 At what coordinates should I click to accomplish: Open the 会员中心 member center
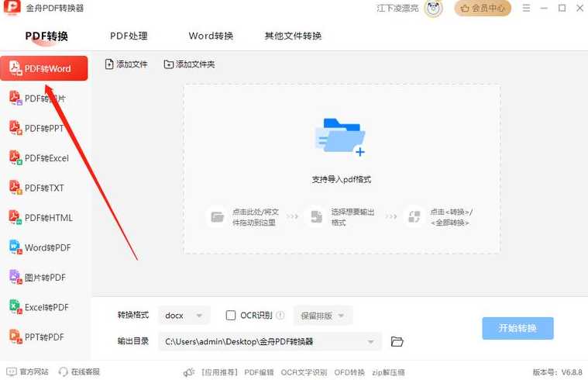[x=483, y=9]
